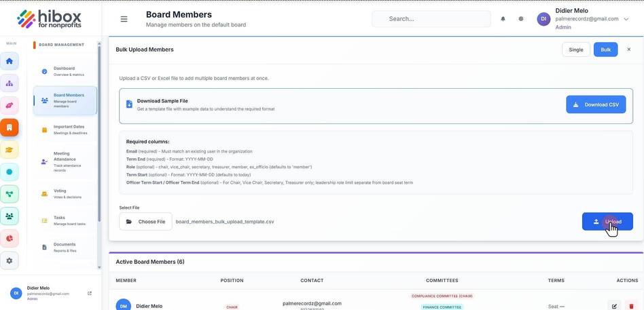Click the DI user avatar in header
The height and width of the screenshot is (310, 644).
click(x=543, y=19)
